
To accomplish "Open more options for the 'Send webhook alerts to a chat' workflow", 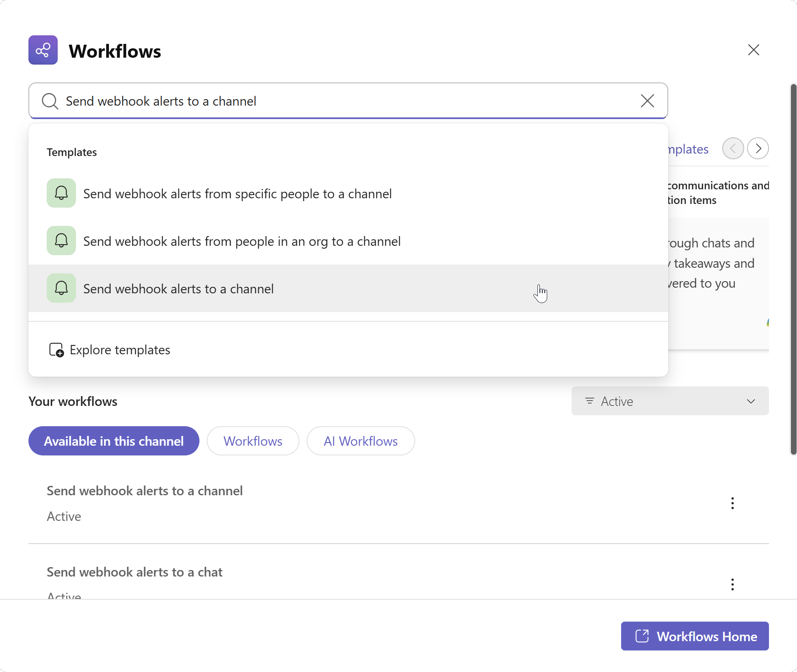I will pos(732,584).
